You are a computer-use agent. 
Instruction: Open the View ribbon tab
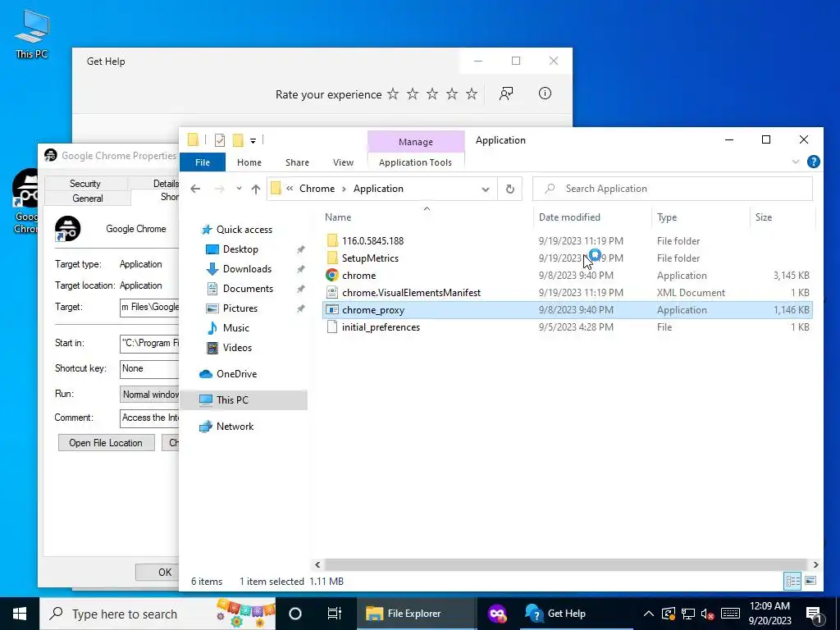click(x=343, y=162)
